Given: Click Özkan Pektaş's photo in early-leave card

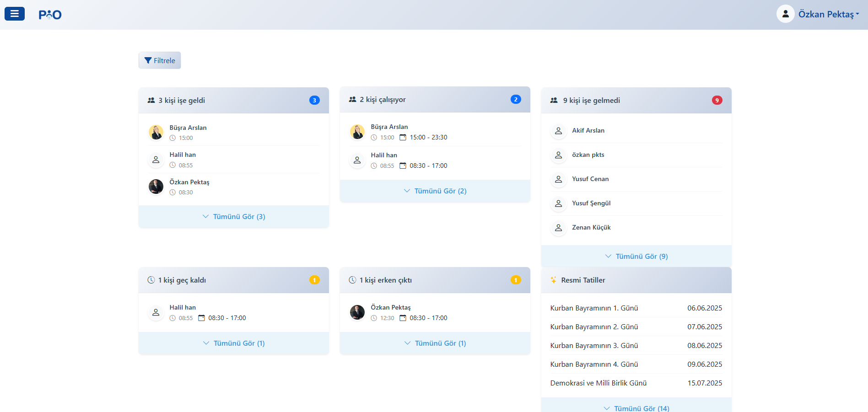Looking at the screenshot, I should click(x=357, y=312).
